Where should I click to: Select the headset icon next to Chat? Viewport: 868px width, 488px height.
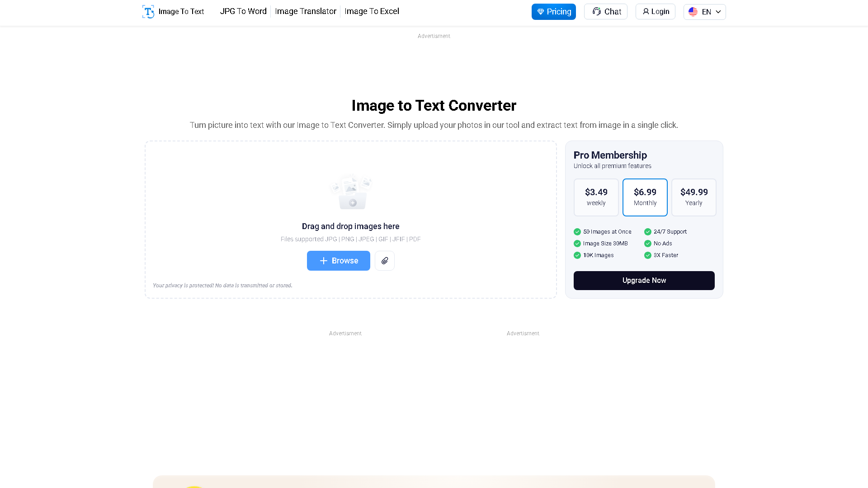coord(596,12)
